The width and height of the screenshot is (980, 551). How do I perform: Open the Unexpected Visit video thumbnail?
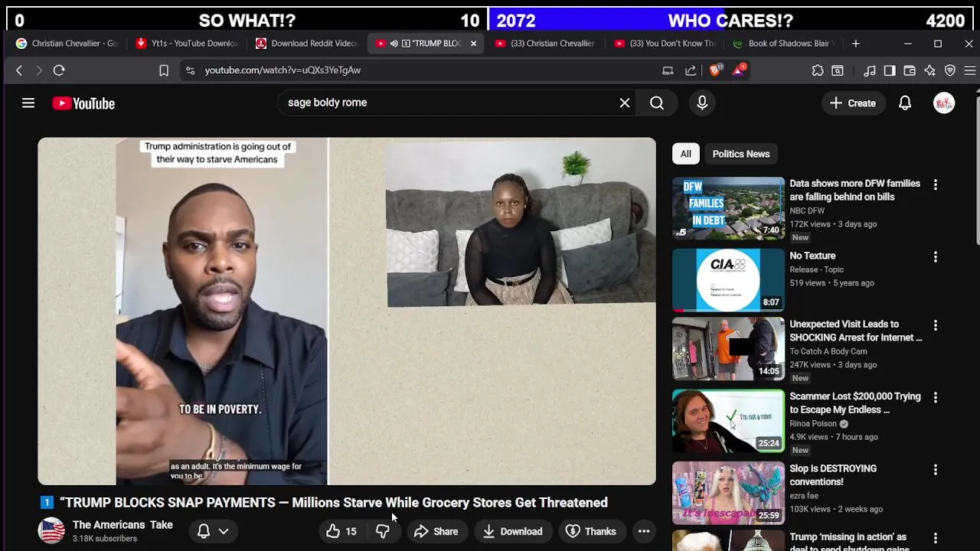pos(728,349)
